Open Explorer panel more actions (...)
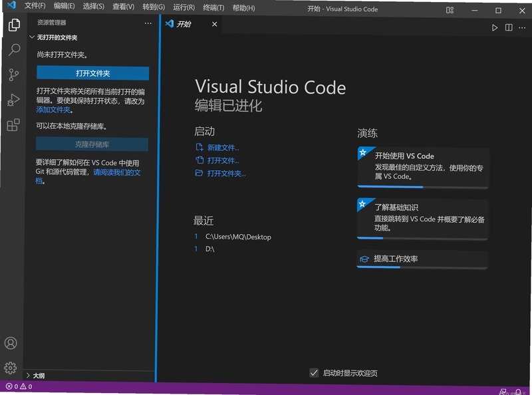Viewport: 532px width, 395px height. coord(148,23)
